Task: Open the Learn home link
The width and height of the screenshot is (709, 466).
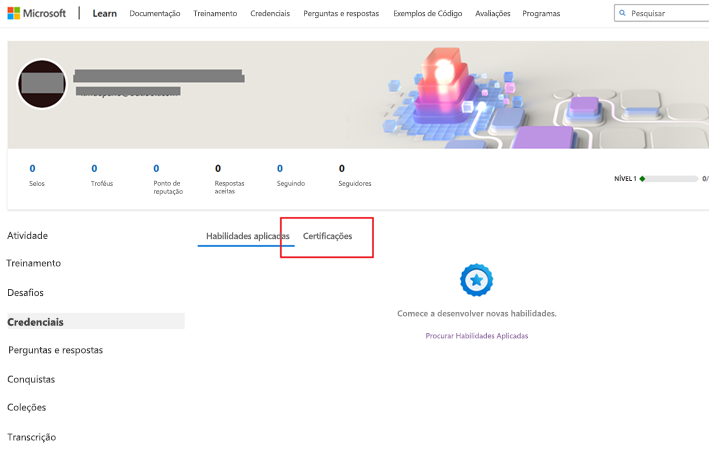Action: (104, 14)
